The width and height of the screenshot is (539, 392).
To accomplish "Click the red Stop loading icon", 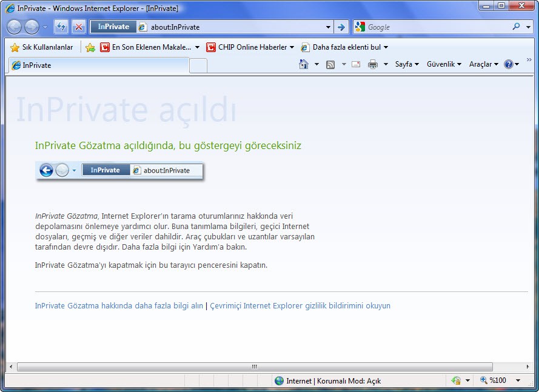I will coord(79,27).
